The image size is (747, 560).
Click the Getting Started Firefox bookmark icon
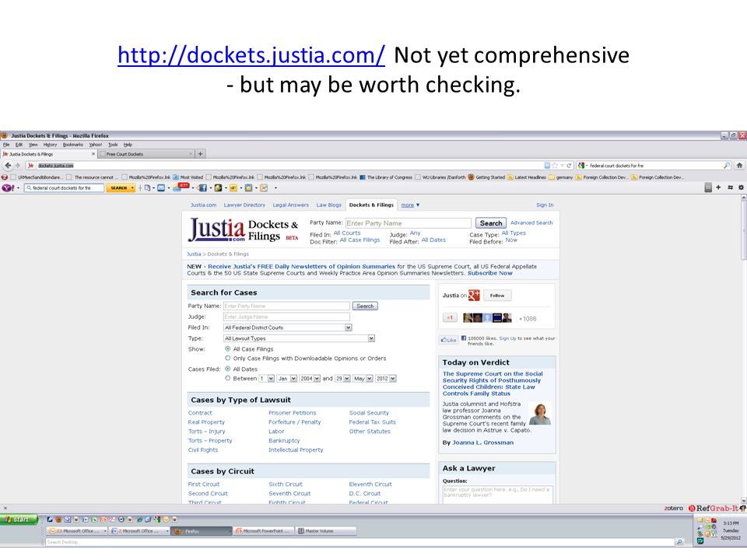pos(471,177)
